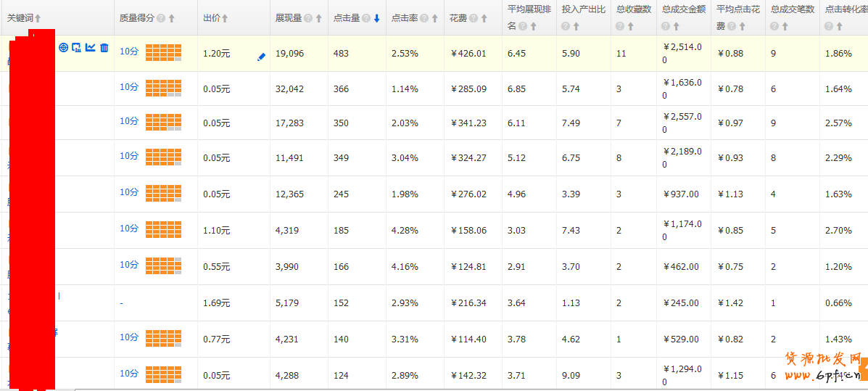Open help icon next to 质量得分 header
This screenshot has height=391, width=868.
[160, 18]
